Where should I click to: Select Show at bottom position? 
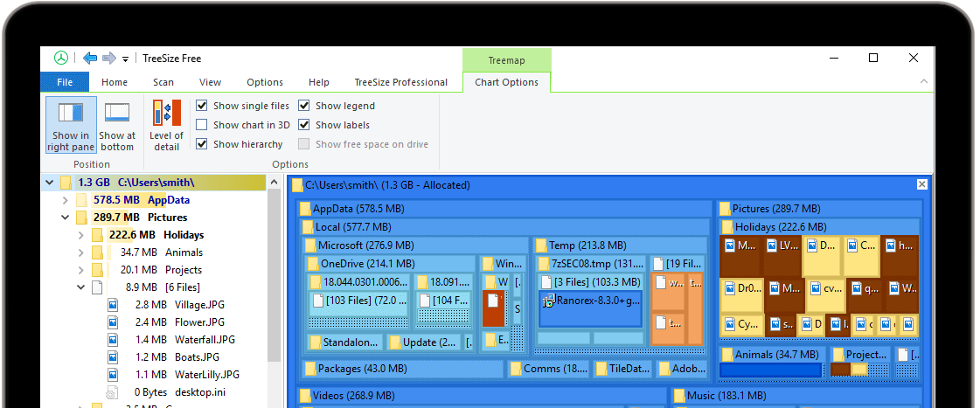pos(117,125)
